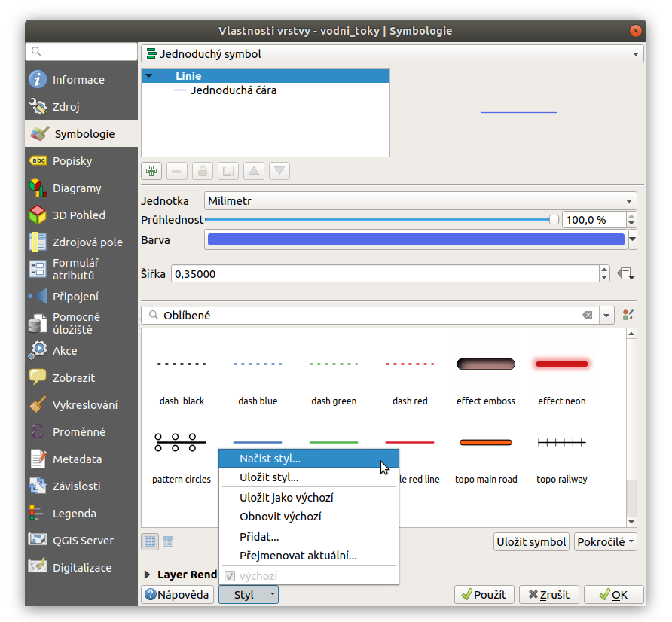Select the topo railway symbol

[562, 459]
